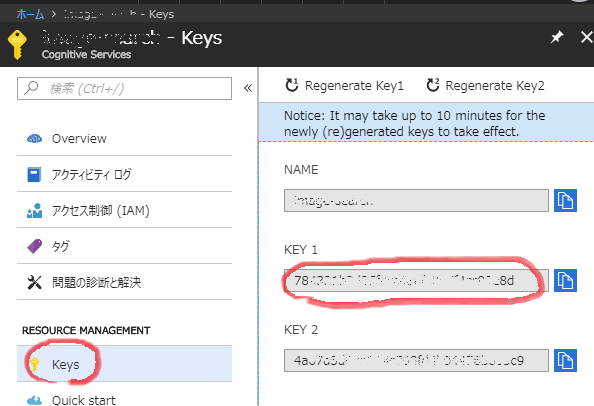The height and width of the screenshot is (406, 594).
Task: Select the KEY 1 text field
Action: pyautogui.click(x=416, y=281)
